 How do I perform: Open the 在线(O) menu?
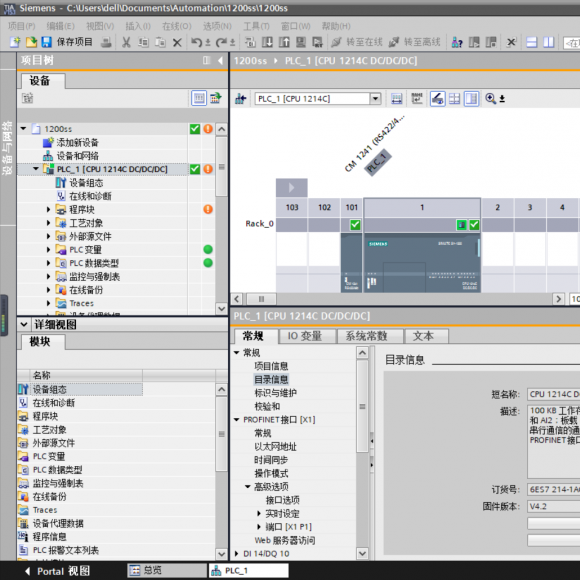point(177,26)
